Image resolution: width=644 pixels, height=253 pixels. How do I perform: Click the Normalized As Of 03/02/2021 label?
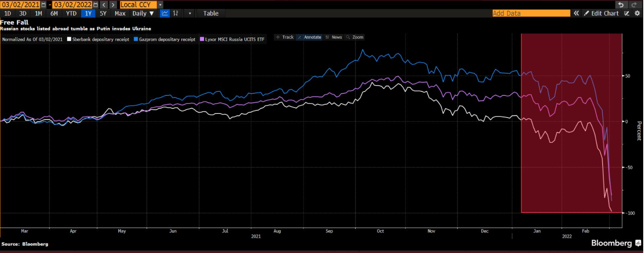click(x=32, y=39)
